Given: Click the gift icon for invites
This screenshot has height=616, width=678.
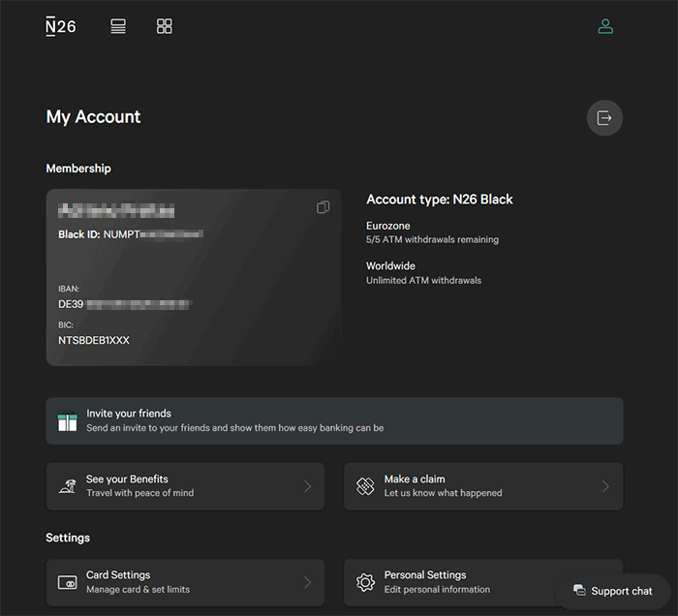Looking at the screenshot, I should pos(68,421).
